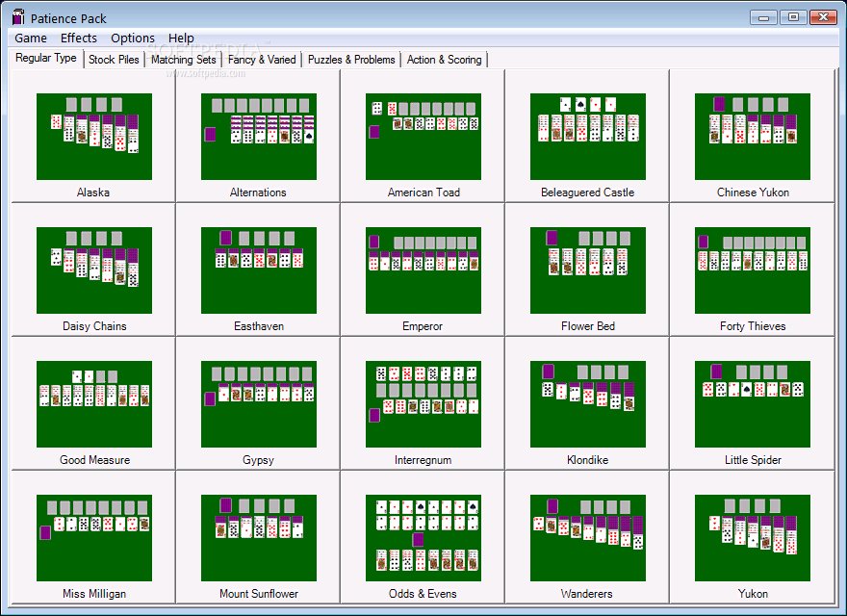Open the Game menu

(x=31, y=38)
